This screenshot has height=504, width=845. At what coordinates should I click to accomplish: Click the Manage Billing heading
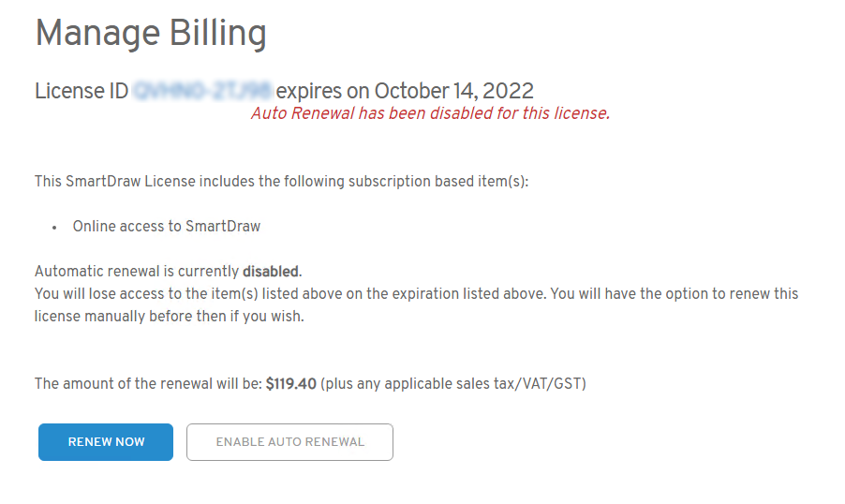click(151, 34)
